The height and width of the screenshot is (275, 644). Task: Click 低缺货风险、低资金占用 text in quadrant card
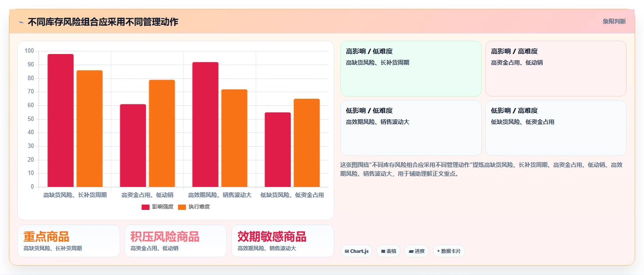coord(523,122)
